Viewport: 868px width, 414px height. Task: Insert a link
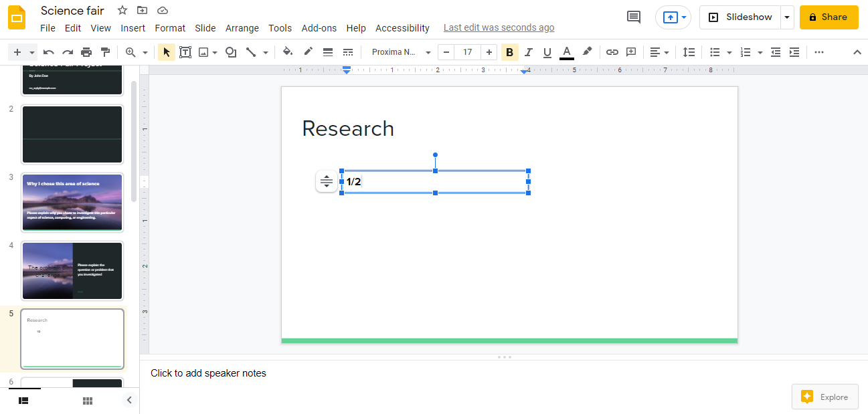[x=612, y=51]
